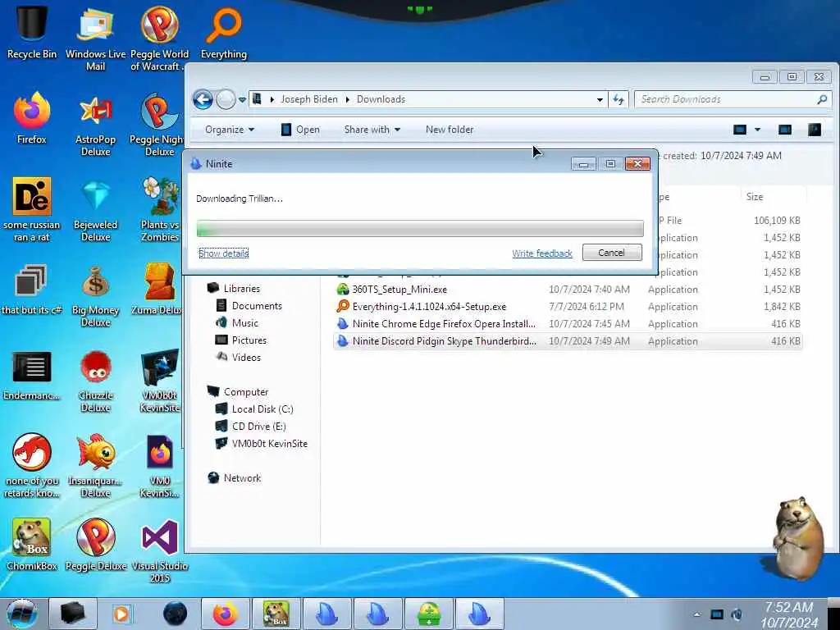The width and height of the screenshot is (840, 630).
Task: Cancel the Ninite installation
Action: (x=612, y=253)
